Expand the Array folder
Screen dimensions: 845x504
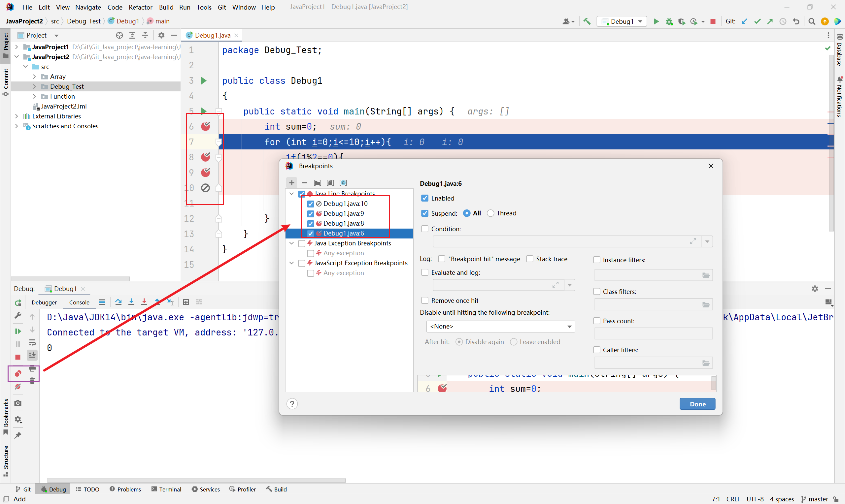pos(34,77)
